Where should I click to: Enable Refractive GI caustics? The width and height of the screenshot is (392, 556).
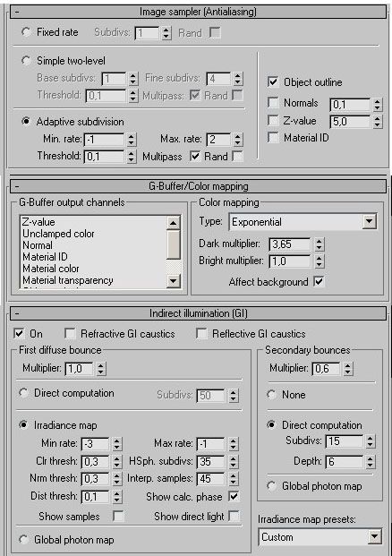(x=70, y=334)
